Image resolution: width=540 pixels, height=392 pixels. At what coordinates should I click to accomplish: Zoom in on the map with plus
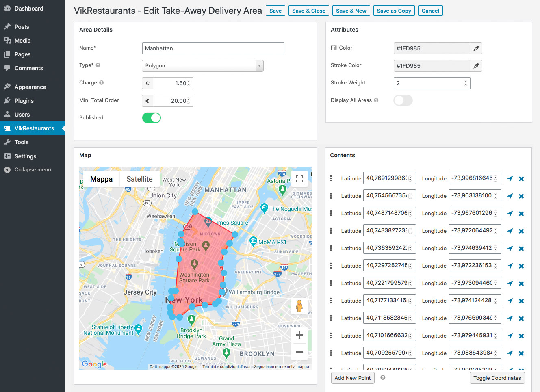point(299,335)
